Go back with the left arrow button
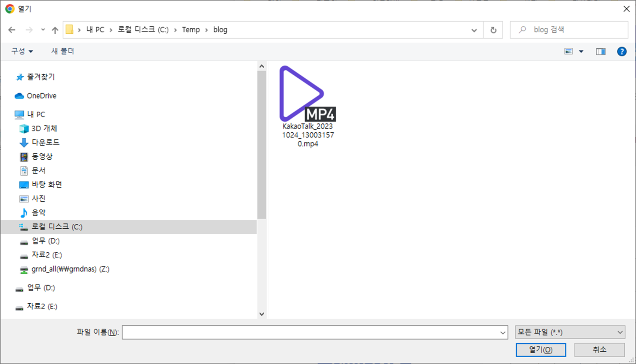Image resolution: width=636 pixels, height=364 pixels. coord(12,30)
